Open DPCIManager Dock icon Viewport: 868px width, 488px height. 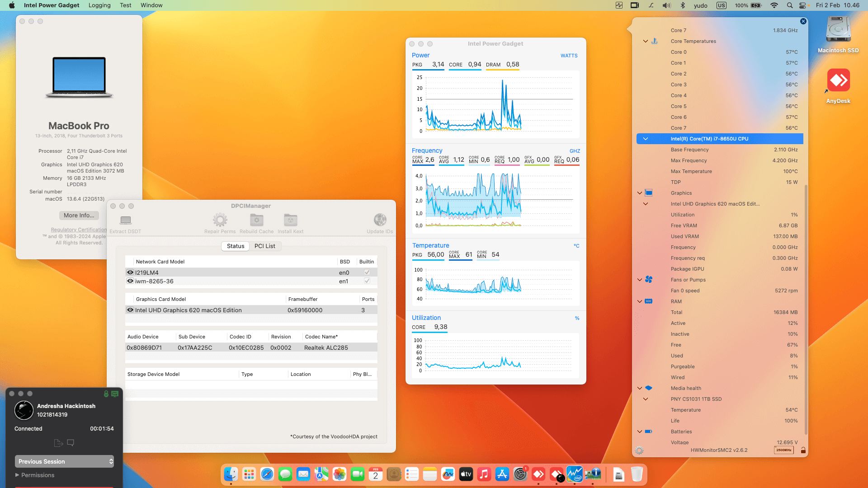pos(593,474)
